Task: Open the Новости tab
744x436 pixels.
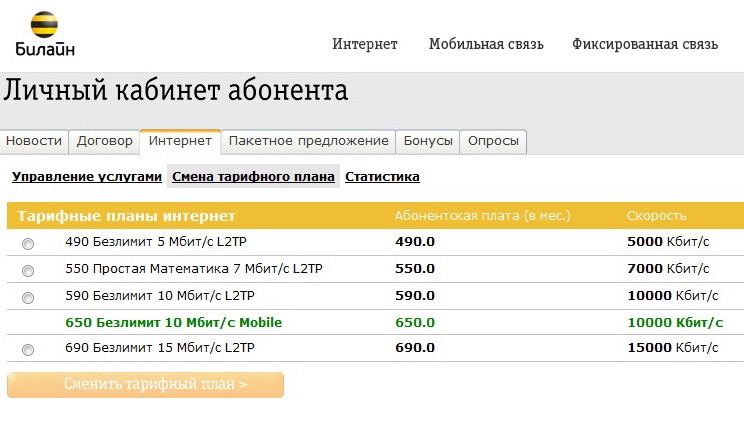Action: 34,141
